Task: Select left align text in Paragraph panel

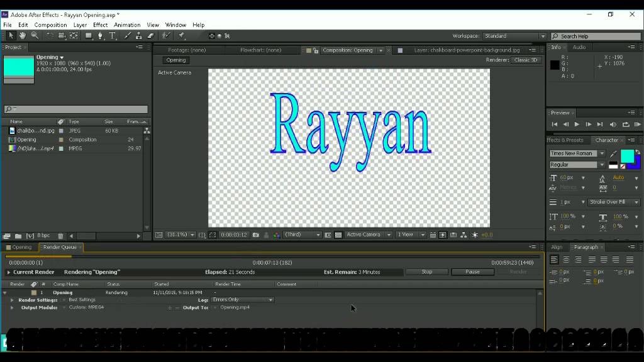Action: click(554, 260)
